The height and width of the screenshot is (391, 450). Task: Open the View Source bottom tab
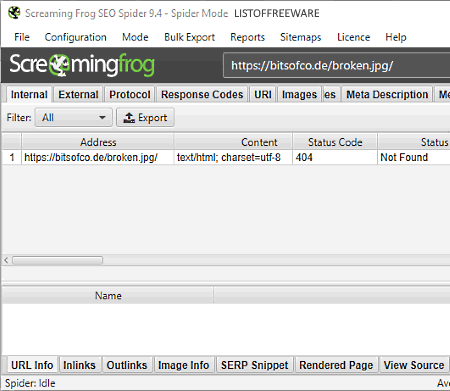click(x=414, y=365)
